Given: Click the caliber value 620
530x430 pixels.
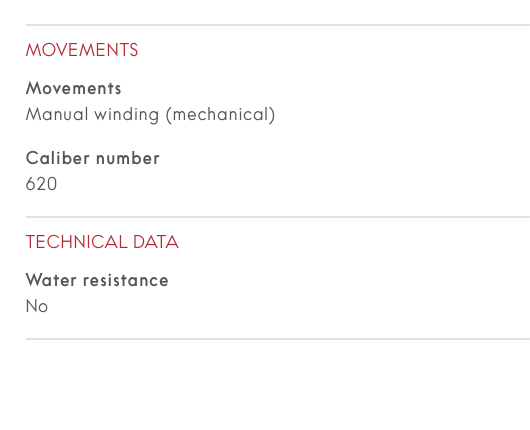Looking at the screenshot, I should pos(42,184).
